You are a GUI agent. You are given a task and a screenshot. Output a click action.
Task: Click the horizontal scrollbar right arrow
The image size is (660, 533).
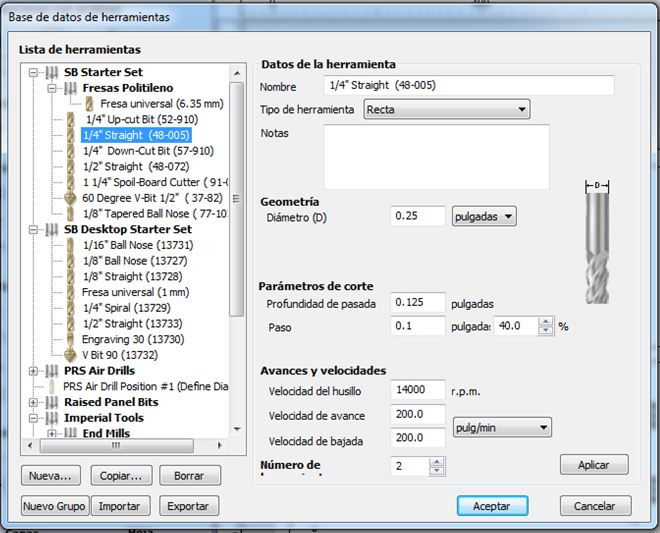pos(219,445)
